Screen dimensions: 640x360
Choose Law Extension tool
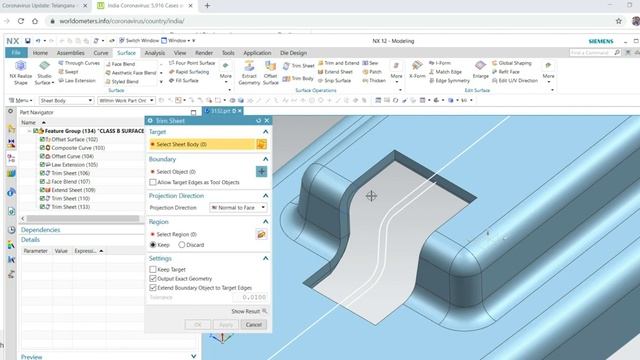click(77, 81)
